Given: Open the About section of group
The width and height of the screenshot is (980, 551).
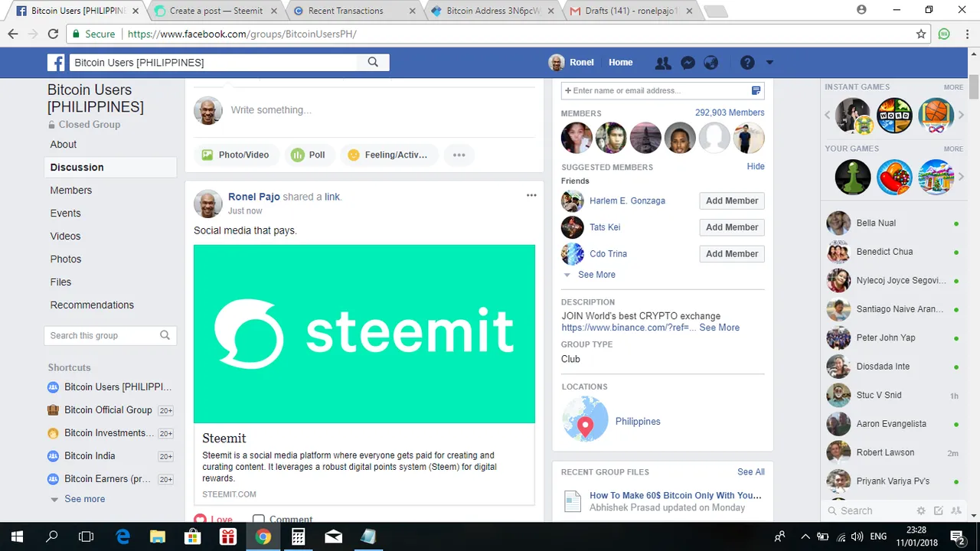Looking at the screenshot, I should [64, 144].
